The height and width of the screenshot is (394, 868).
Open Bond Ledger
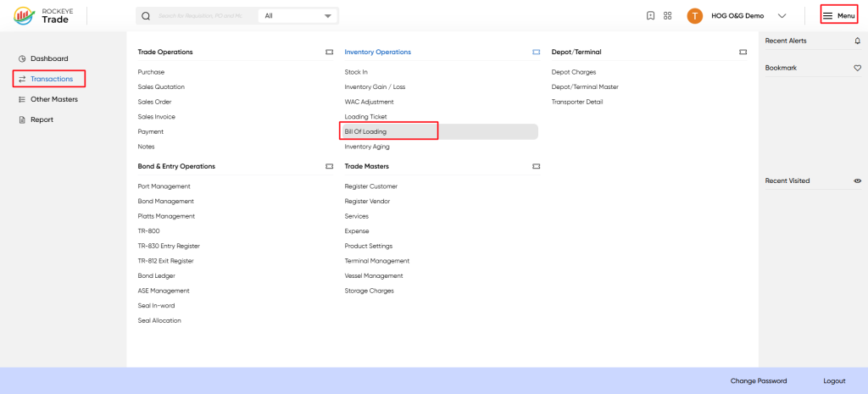[157, 276]
